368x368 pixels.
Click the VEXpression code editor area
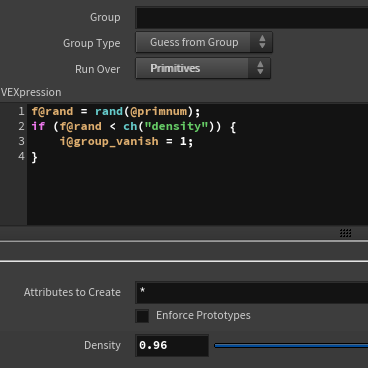pos(197,164)
